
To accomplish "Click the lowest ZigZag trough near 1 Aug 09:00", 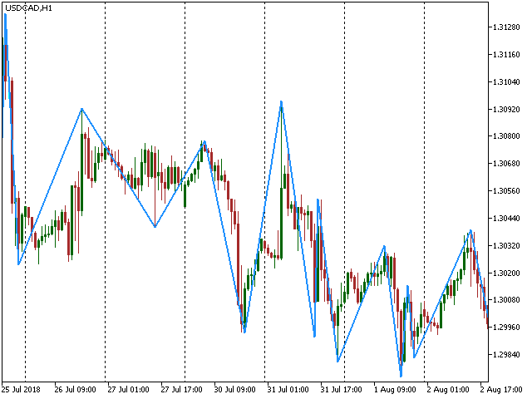I will coord(401,376).
